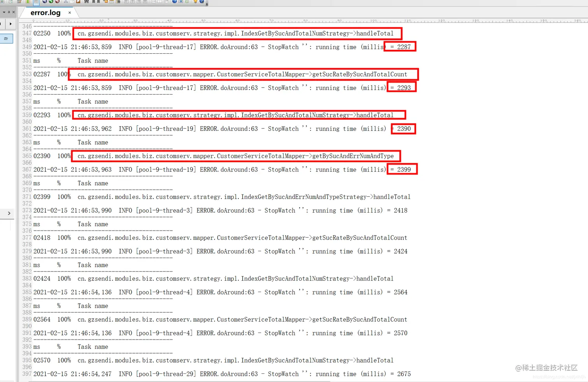
Task: Click the lightbulb icon in toolbar
Action: [195, 2]
